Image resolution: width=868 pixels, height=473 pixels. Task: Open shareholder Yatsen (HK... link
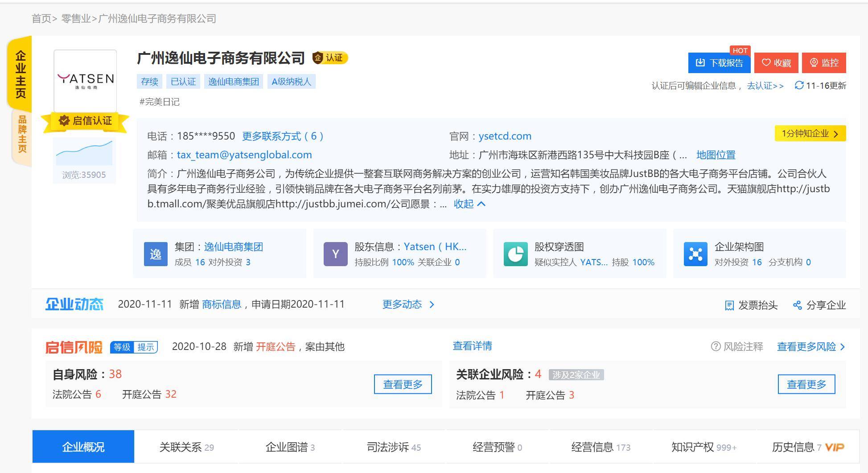point(435,247)
